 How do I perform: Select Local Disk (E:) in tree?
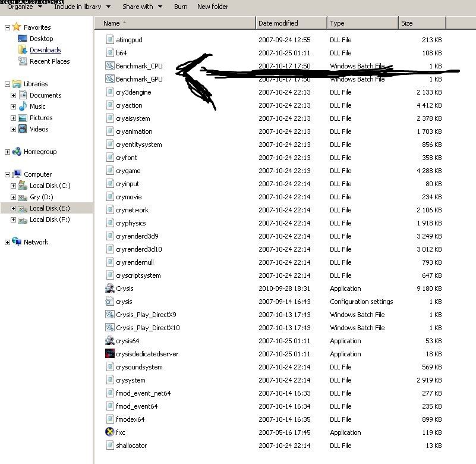(47, 208)
